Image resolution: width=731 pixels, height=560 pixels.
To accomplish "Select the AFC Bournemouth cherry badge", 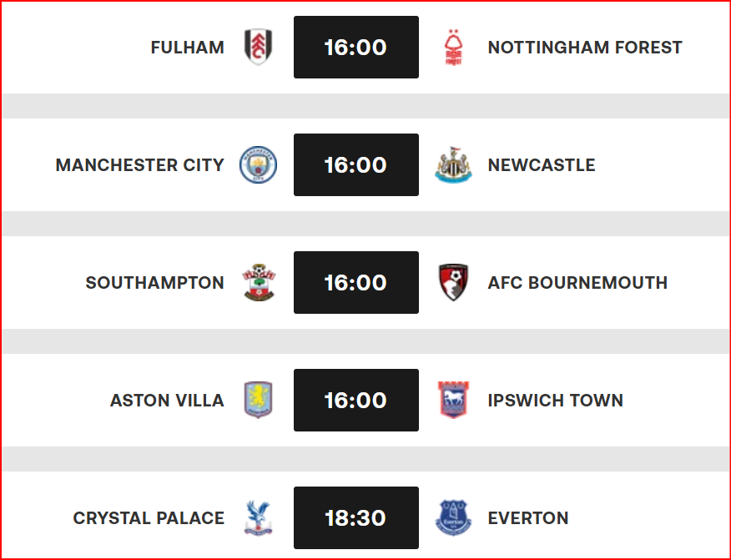I will [x=453, y=282].
